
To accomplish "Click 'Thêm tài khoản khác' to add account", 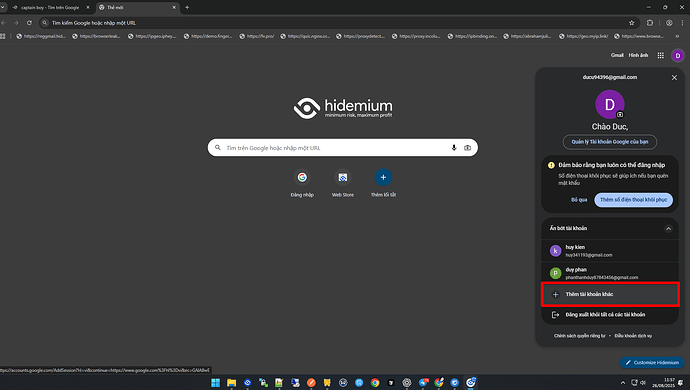I will click(x=610, y=294).
